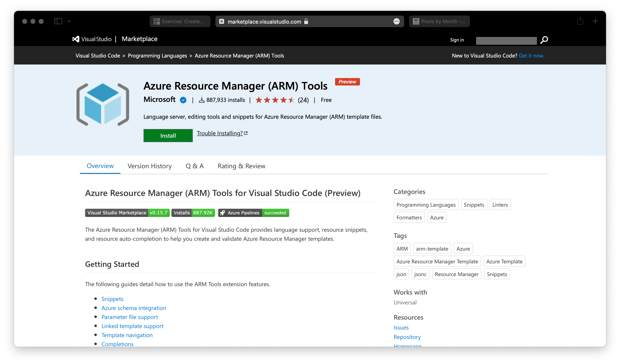
Task: Open Azure schema integration link
Action: pos(134,308)
